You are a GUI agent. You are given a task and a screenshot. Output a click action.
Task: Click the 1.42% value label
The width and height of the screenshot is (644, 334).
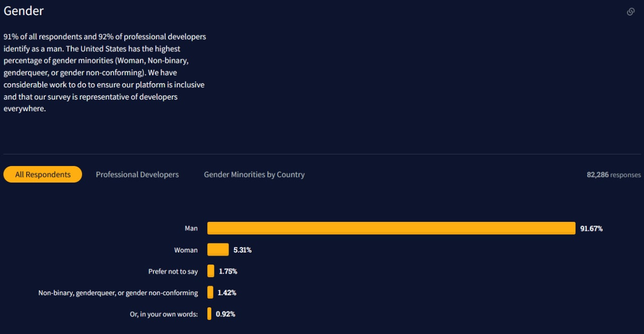tap(227, 292)
